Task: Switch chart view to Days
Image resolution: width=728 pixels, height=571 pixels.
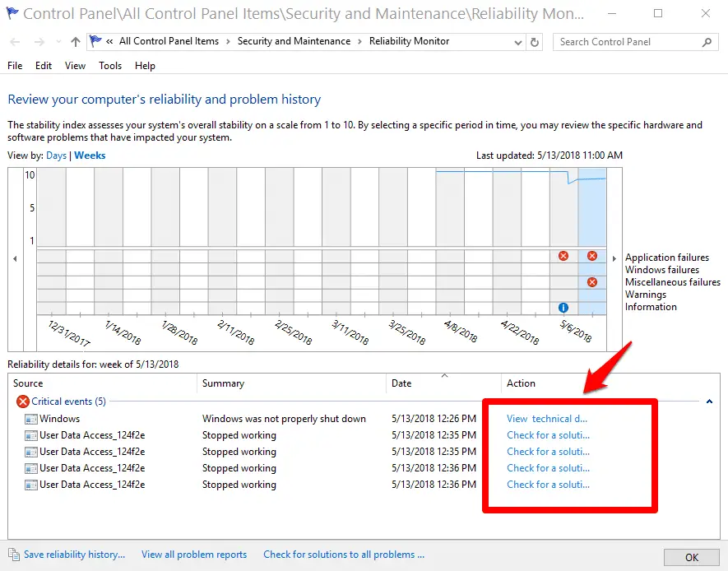Action: 56,156
